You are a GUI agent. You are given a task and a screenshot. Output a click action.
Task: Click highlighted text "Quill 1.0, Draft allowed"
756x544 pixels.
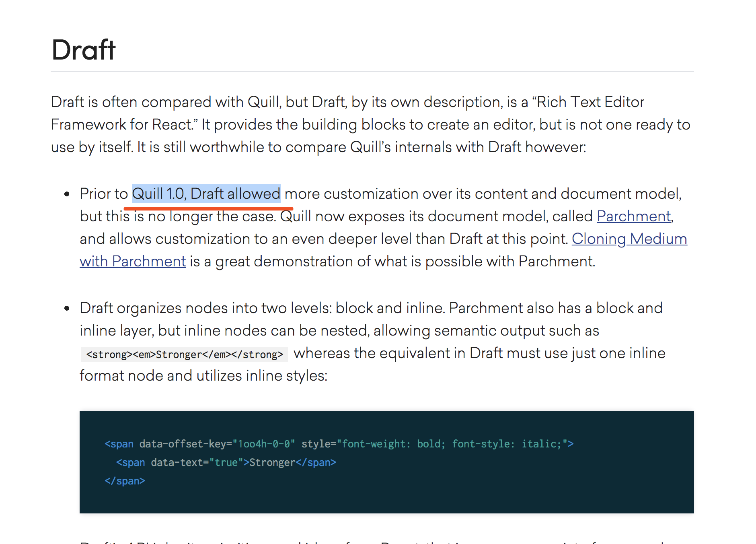click(206, 194)
